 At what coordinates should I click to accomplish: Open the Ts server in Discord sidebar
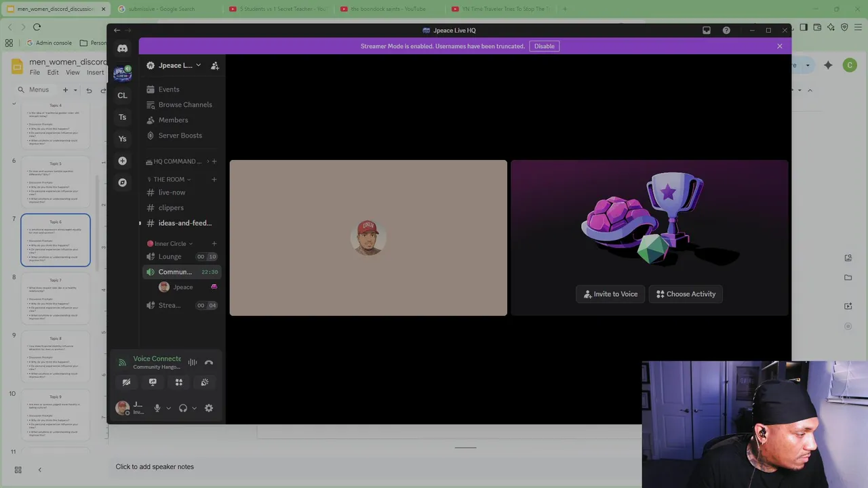(122, 117)
